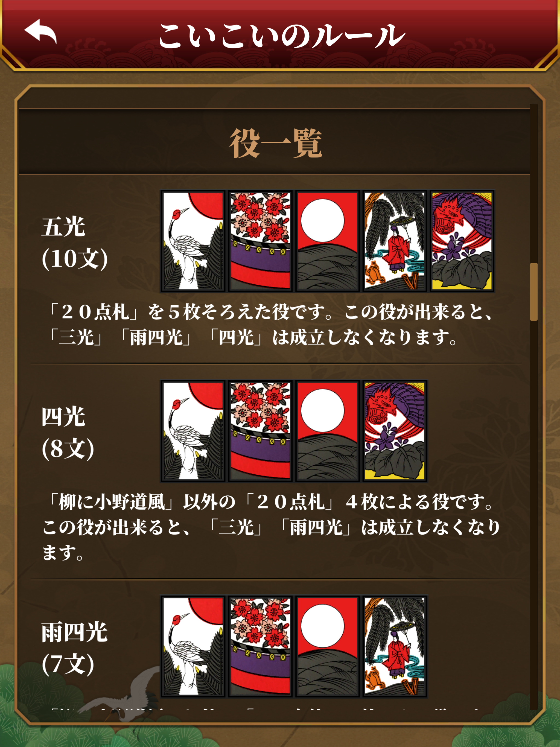Tap the 雨四光 (7文) label
Screen dimensions: 560x747
74,648
